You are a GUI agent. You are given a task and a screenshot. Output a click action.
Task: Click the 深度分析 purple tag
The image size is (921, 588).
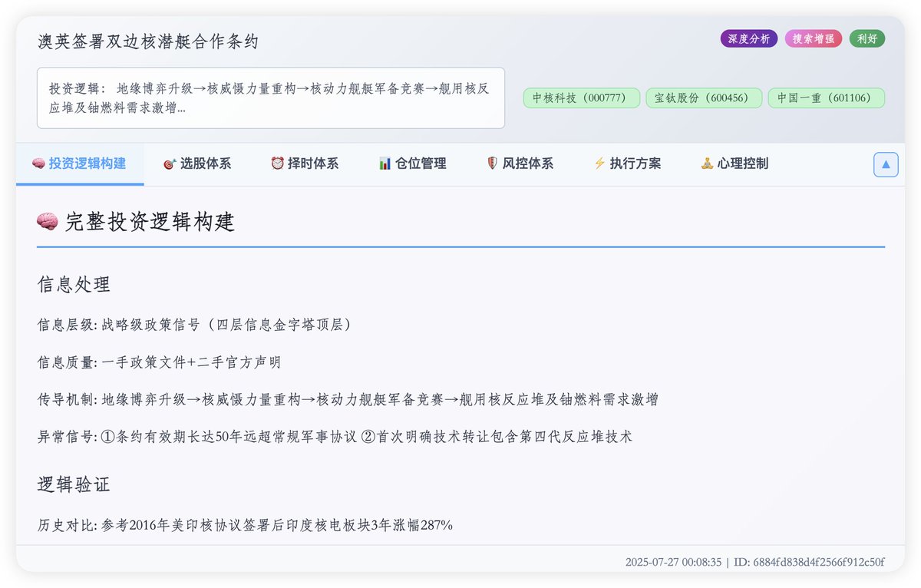(749, 38)
